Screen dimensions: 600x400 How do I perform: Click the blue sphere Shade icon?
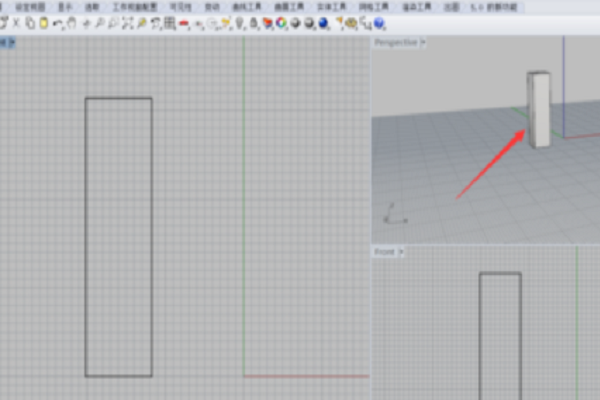click(324, 23)
